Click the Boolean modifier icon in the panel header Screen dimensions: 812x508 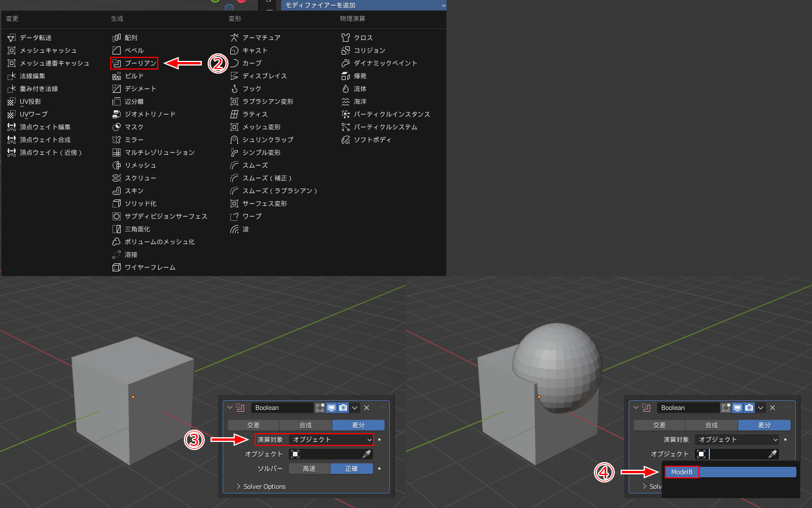coord(240,408)
